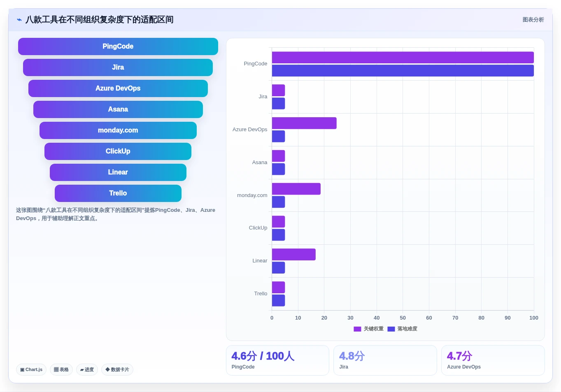The width and height of the screenshot is (561, 392).
Task: Toggle the 关键权重 legend item
Action: coord(369,329)
